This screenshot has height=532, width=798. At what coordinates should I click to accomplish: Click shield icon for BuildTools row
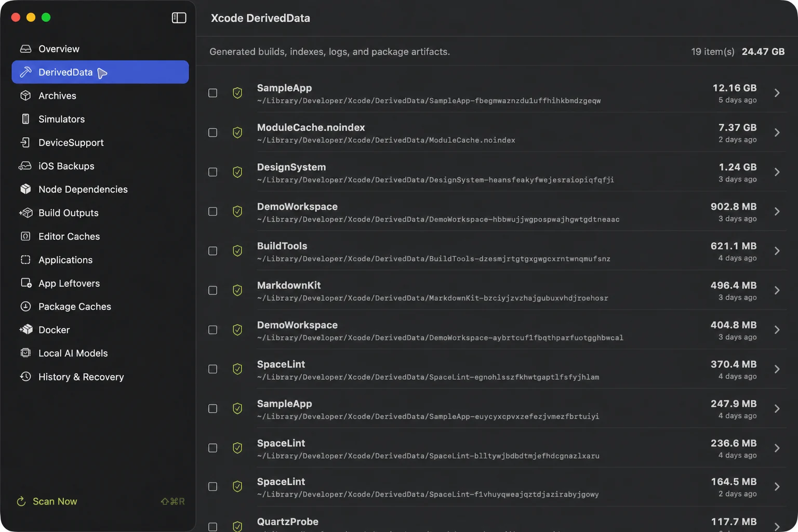(237, 251)
